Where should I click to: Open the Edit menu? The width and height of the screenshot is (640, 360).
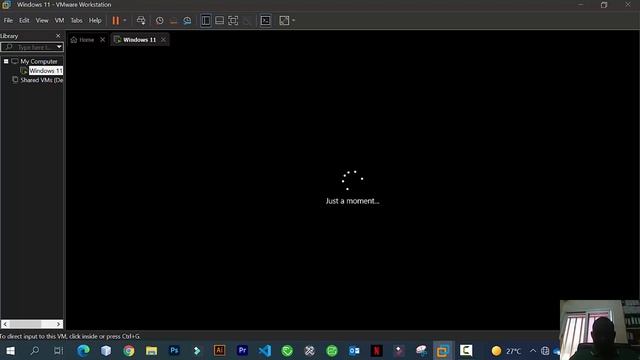pos(24,20)
